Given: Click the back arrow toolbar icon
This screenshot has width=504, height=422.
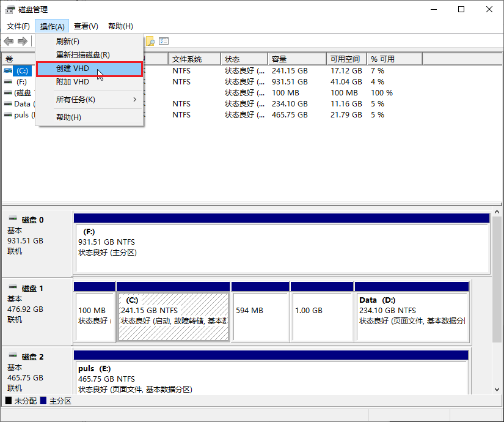Looking at the screenshot, I should 9,41.
